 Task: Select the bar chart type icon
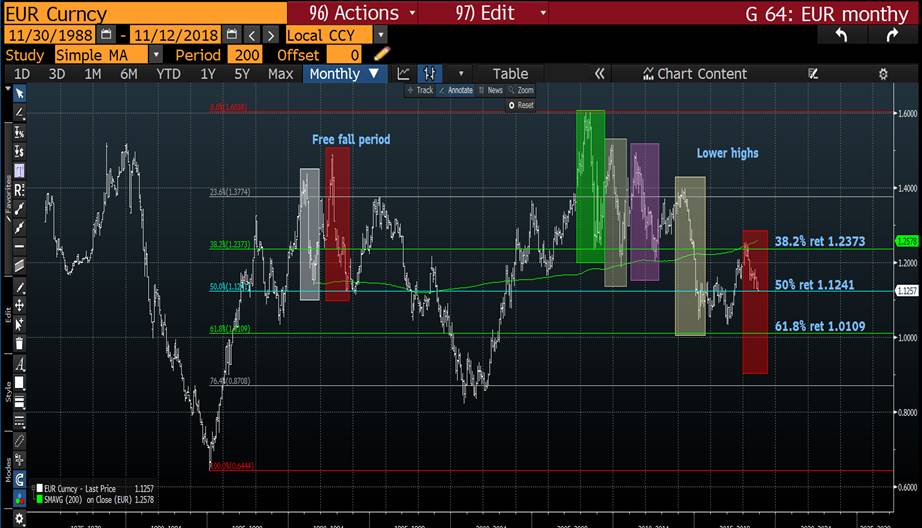pyautogui.click(x=430, y=73)
